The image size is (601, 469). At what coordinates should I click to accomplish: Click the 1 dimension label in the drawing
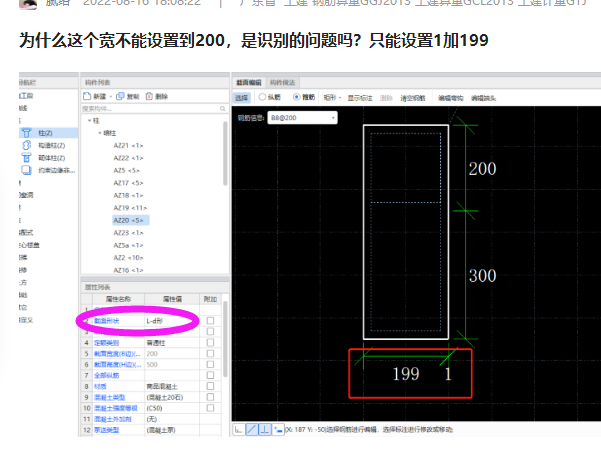pyautogui.click(x=448, y=374)
